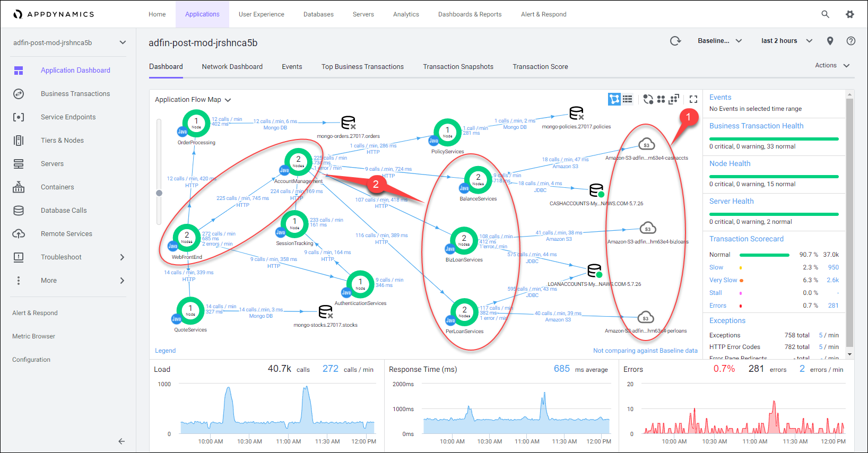Open the settings gear icon
The image size is (868, 453).
(849, 14)
